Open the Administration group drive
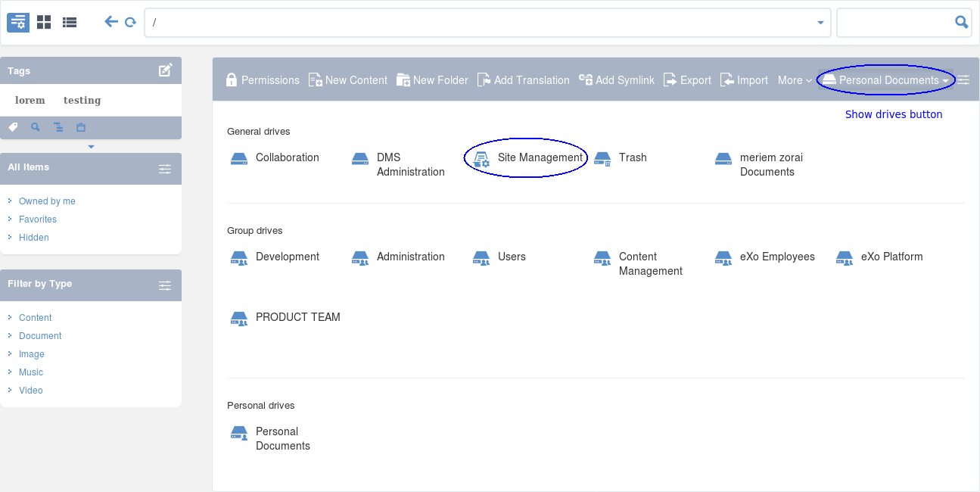This screenshot has width=980, height=492. click(399, 257)
